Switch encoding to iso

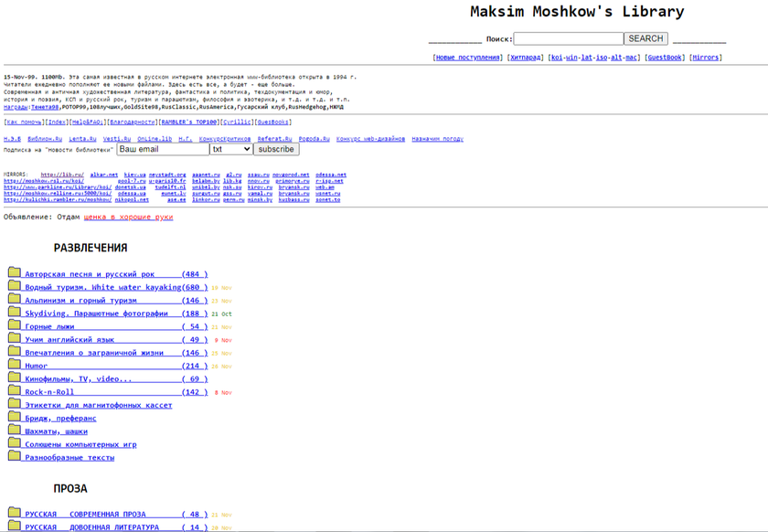point(602,58)
